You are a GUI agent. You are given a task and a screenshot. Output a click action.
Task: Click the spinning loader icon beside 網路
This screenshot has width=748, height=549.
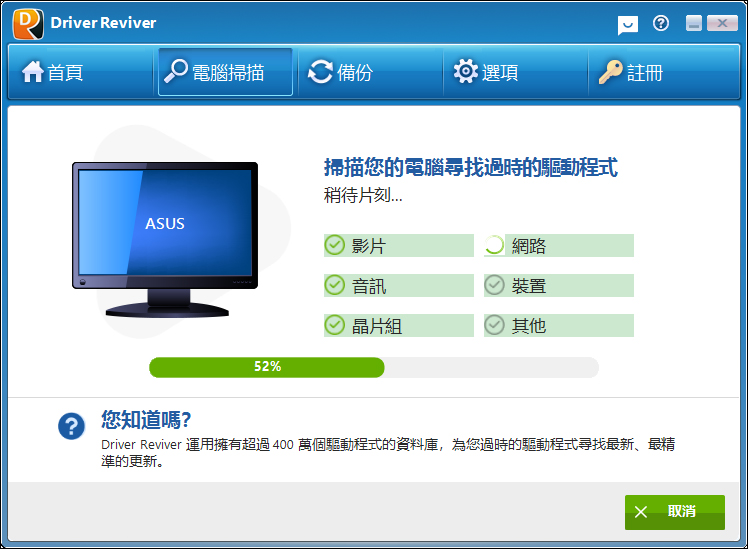(494, 245)
